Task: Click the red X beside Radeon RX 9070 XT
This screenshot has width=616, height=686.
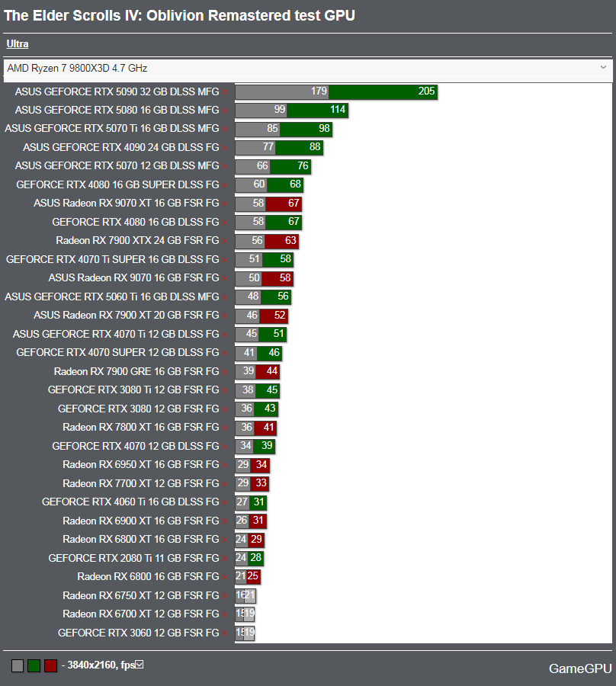Action: tap(225, 204)
